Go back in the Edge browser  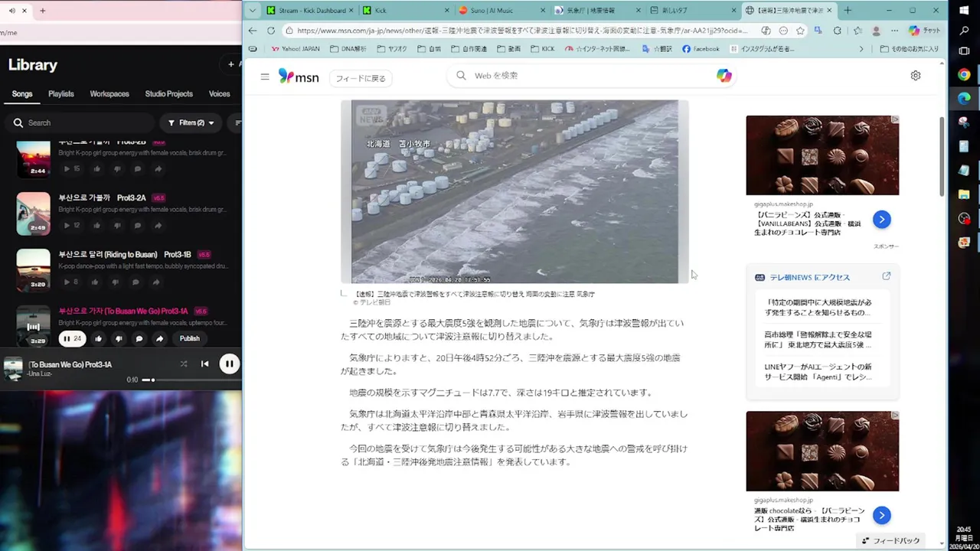253,31
